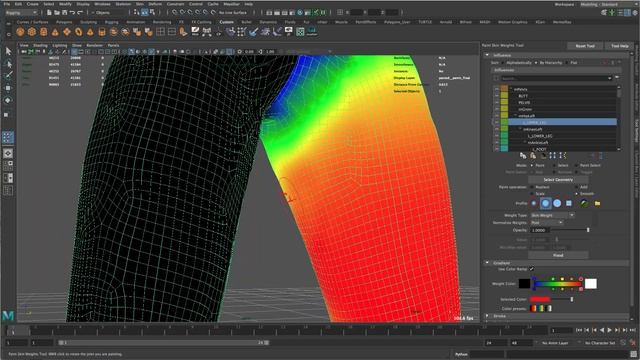Choose the soft round brush profile
This screenshot has width=640, height=360.
click(546, 203)
